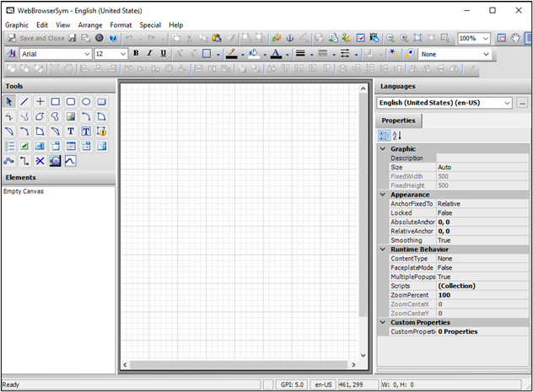Toggle bold text formatting
533x392 pixels.
pos(136,53)
